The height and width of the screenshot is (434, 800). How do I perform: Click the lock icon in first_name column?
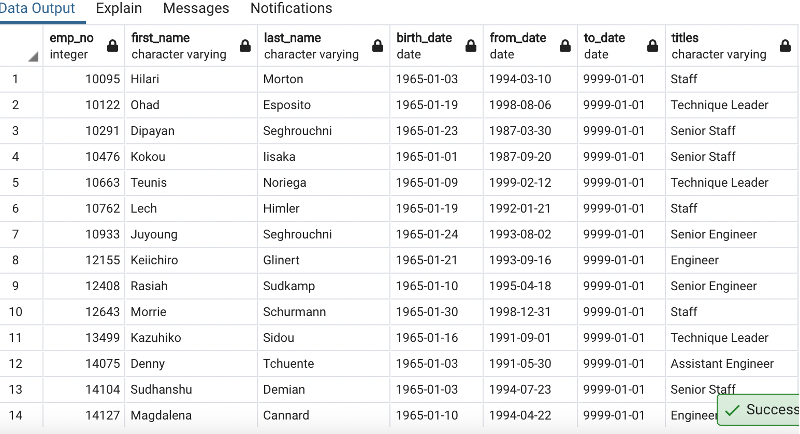click(x=245, y=46)
